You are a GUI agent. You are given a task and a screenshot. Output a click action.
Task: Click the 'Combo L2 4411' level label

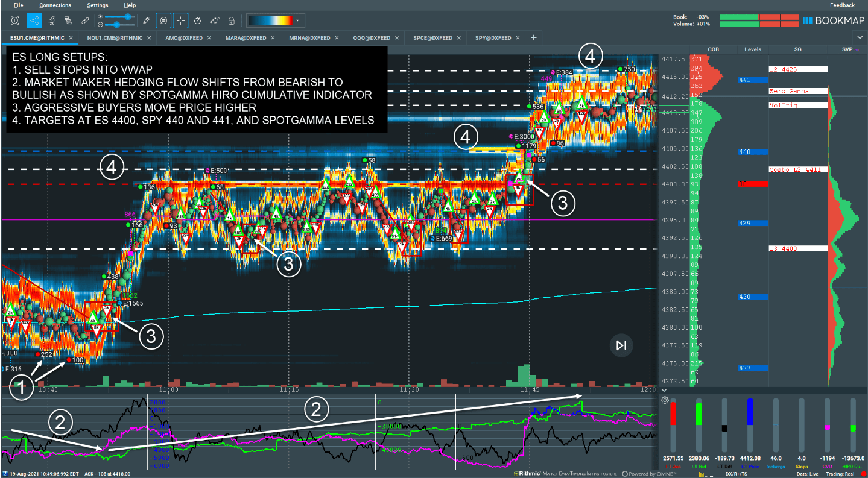[797, 169]
